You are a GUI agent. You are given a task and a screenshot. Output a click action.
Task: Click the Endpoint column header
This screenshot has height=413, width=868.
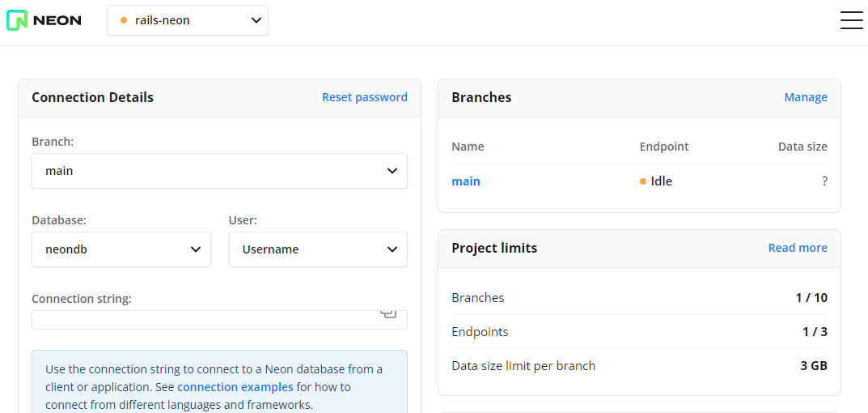click(x=663, y=147)
